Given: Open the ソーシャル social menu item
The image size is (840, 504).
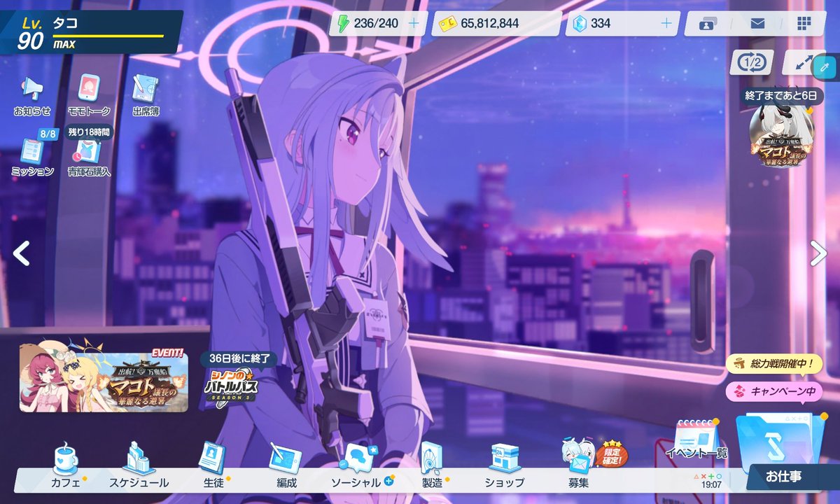Looking at the screenshot, I should pos(360,465).
